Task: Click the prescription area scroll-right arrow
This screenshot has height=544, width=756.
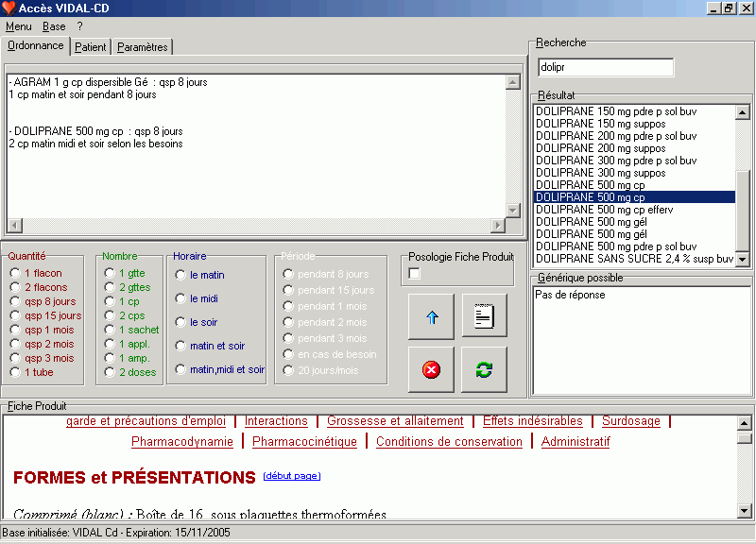Action: click(497, 225)
